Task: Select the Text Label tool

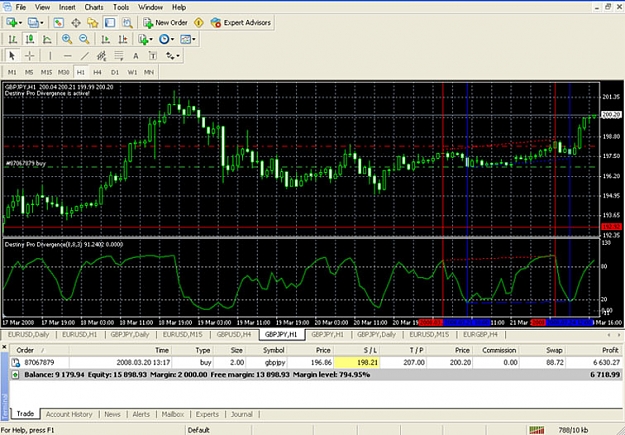Action: coord(153,56)
